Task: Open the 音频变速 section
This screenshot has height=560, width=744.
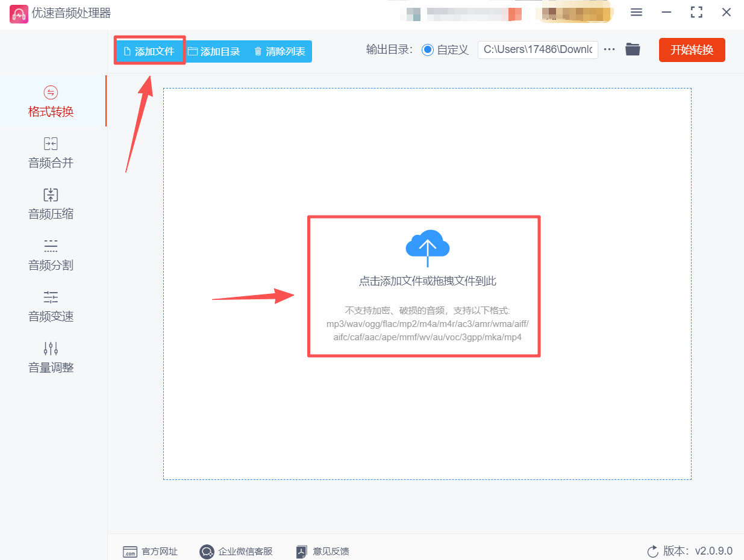Action: coord(51,306)
